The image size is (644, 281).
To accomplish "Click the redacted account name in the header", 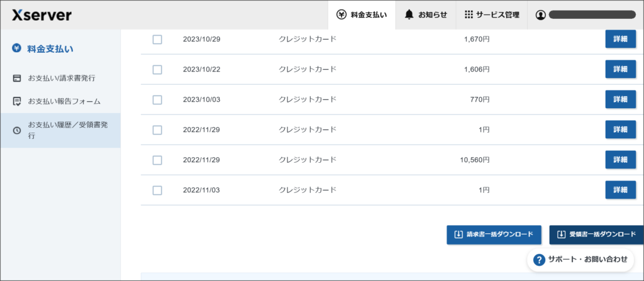I will 592,15.
